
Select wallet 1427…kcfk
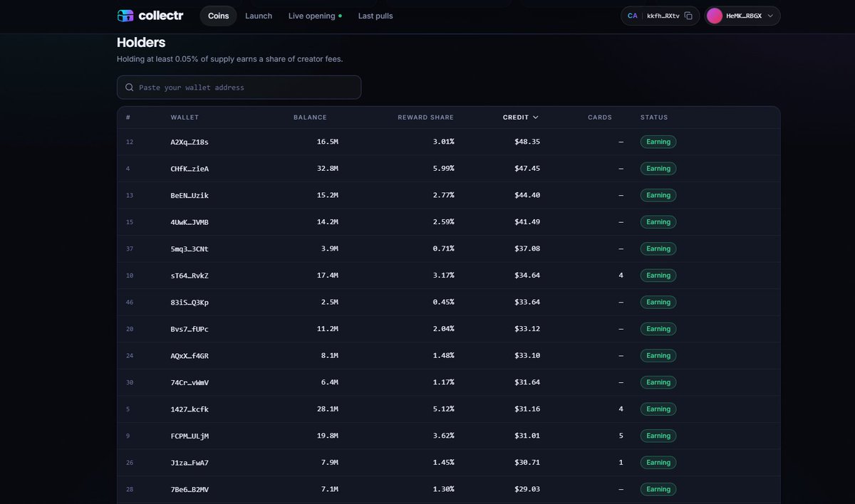click(x=190, y=409)
